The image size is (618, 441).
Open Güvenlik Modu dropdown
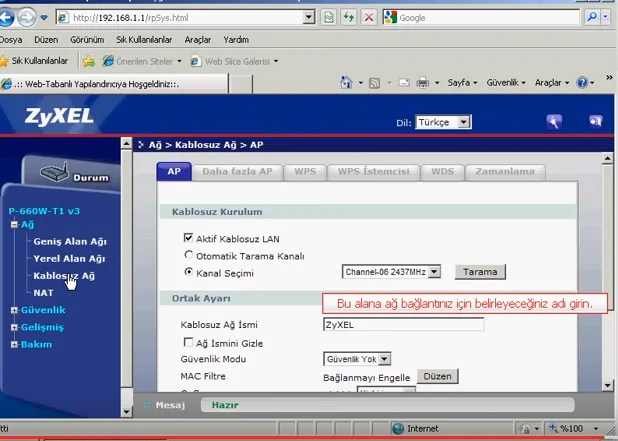[357, 359]
